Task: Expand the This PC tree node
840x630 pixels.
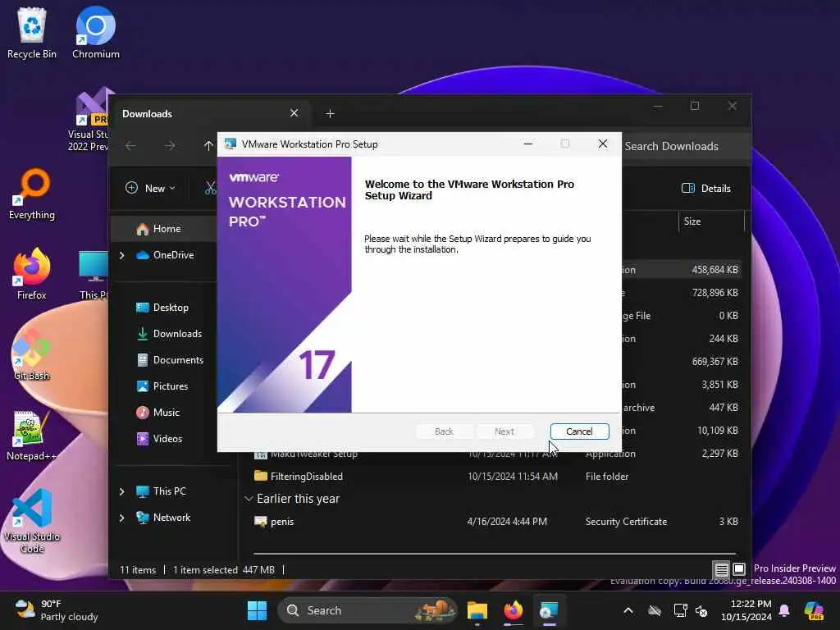Action: (x=121, y=491)
